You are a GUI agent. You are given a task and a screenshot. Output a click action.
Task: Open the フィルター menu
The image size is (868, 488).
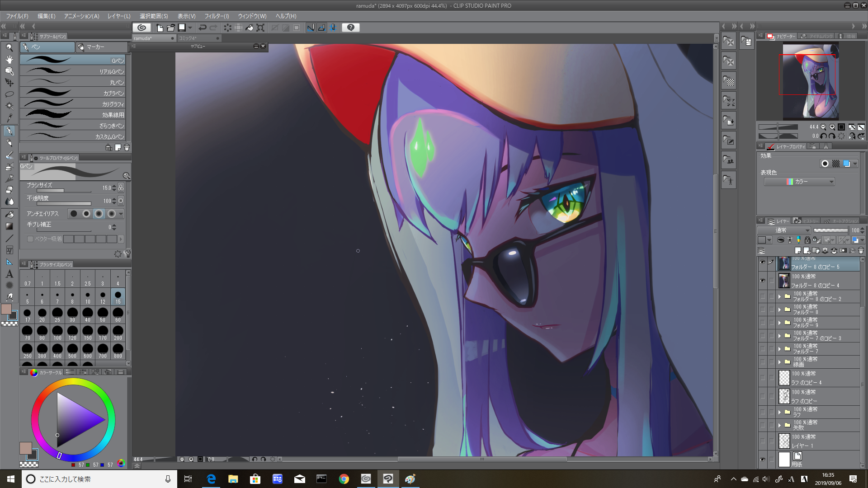(x=217, y=16)
